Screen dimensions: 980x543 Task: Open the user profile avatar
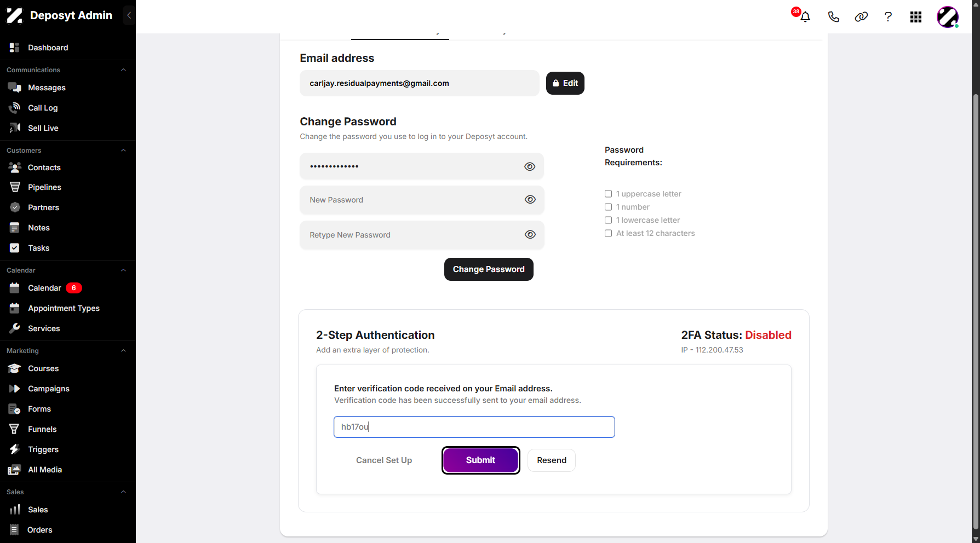[x=948, y=17]
